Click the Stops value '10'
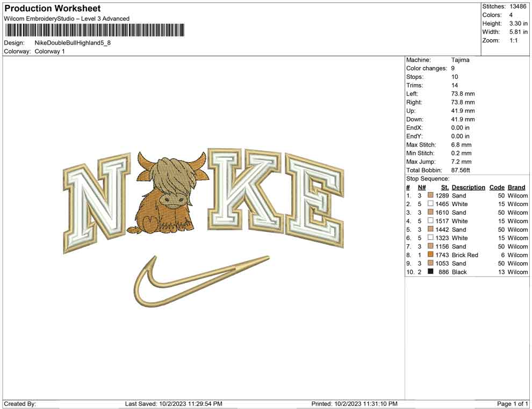 (x=455, y=77)
